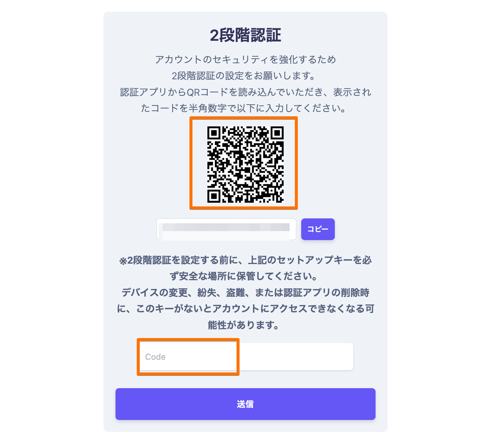Submit the form with the 送信 button
The height and width of the screenshot is (448, 503).
click(245, 404)
